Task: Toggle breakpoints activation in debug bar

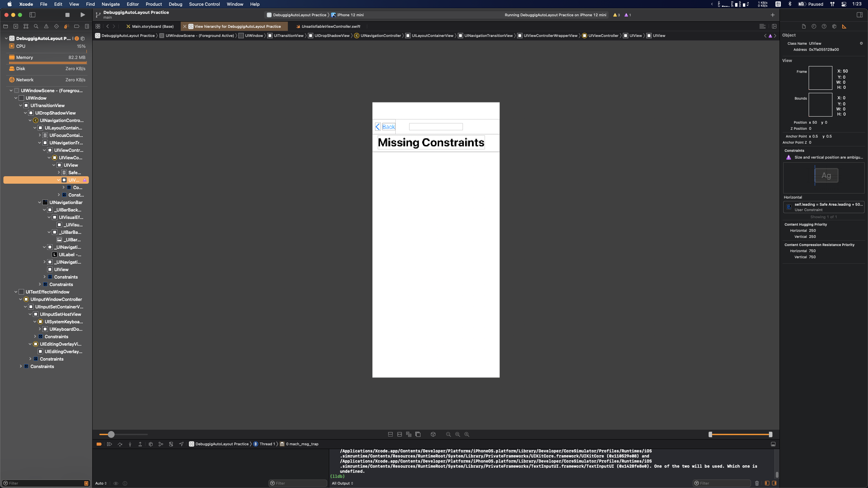Action: 99,444
